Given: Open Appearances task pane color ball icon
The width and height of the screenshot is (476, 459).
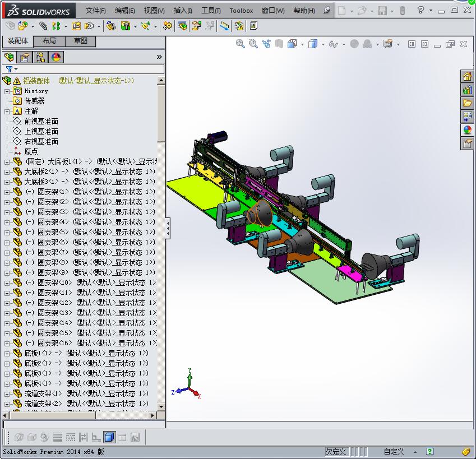Looking at the screenshot, I should (x=467, y=130).
